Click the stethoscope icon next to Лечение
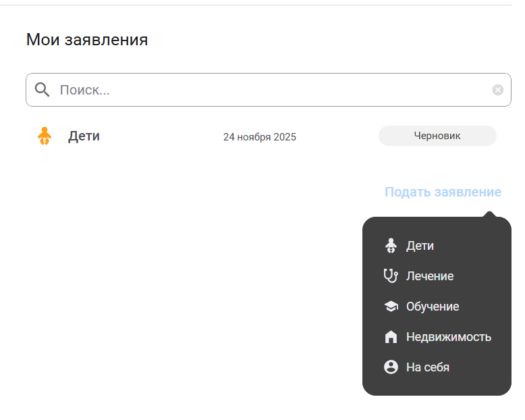The image size is (525, 420). coord(391,275)
